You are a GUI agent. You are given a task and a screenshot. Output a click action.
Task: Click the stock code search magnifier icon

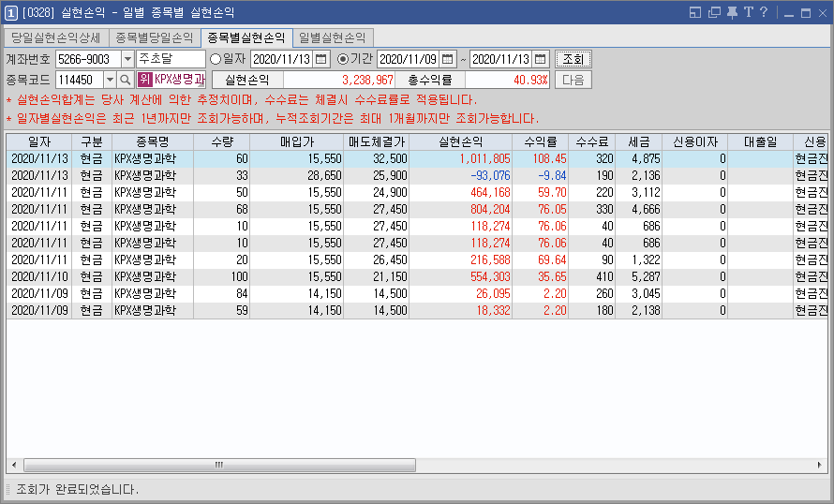[125, 80]
